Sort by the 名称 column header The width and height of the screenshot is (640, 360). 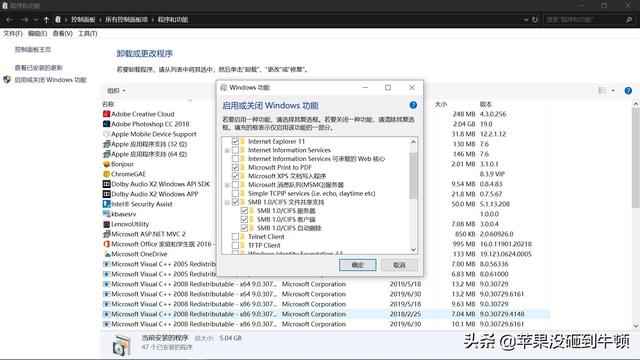click(108, 104)
